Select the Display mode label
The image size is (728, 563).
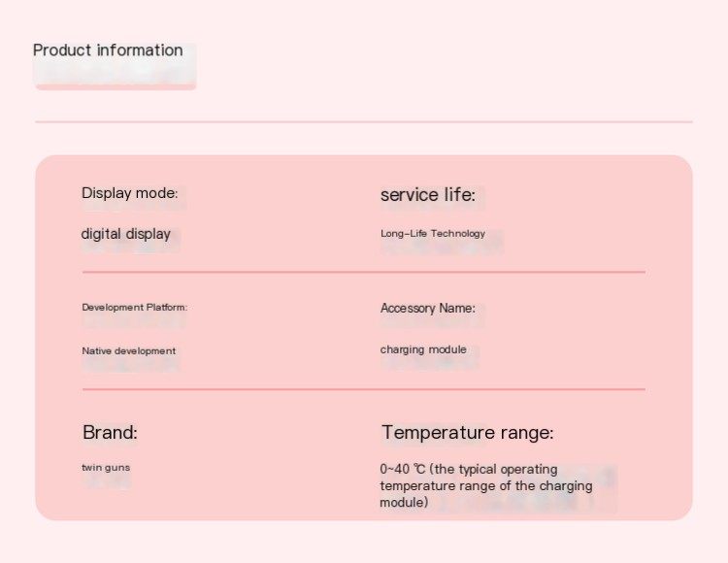click(129, 192)
